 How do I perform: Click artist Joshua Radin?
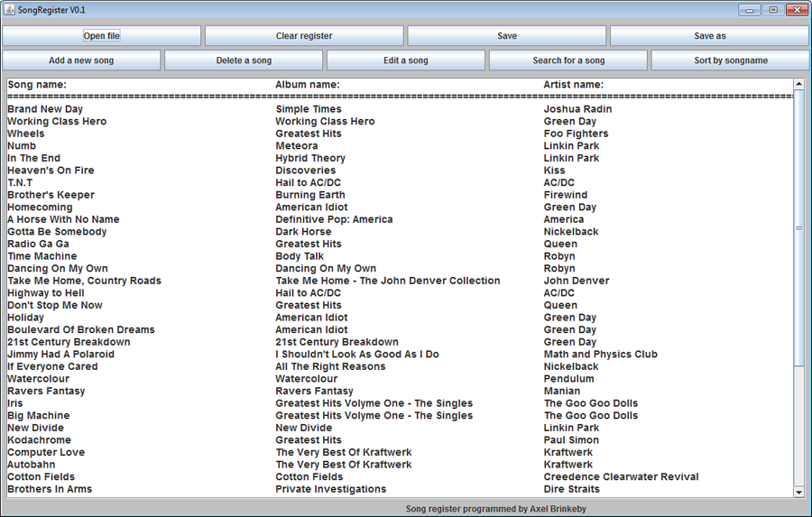(x=578, y=109)
